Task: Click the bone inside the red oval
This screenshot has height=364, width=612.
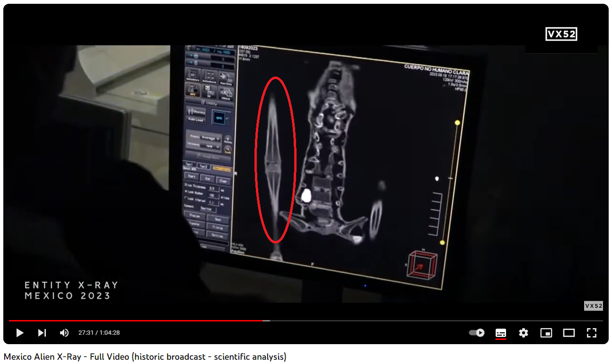Action: pyautogui.click(x=274, y=161)
